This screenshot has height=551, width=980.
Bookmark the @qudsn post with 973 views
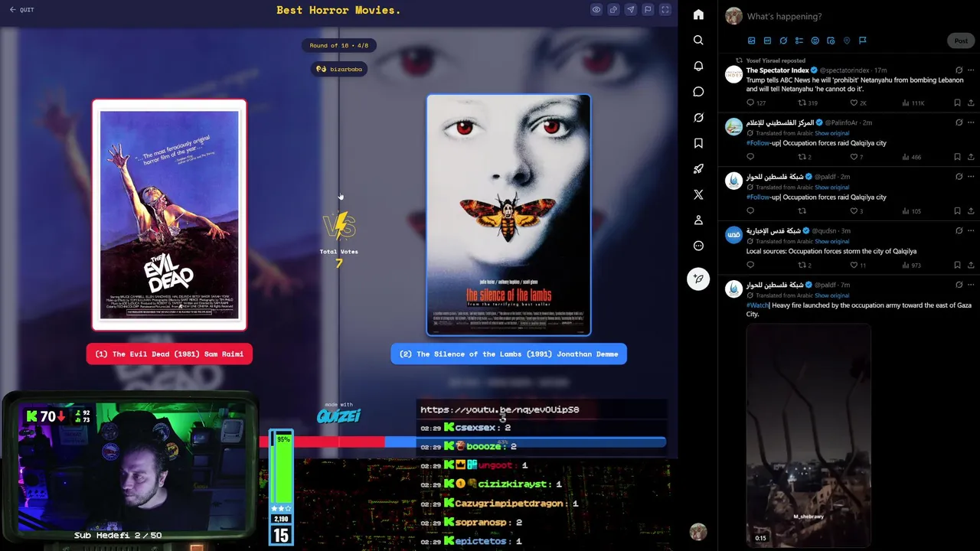957,265
